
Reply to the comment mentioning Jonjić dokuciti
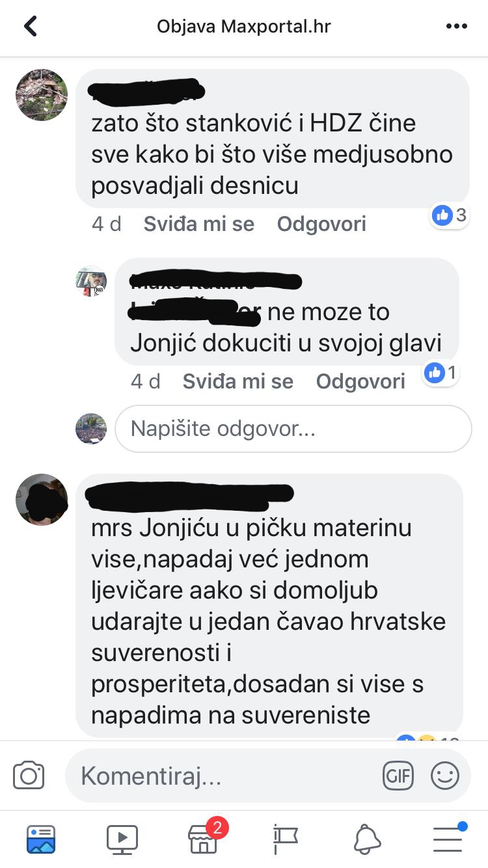click(360, 381)
